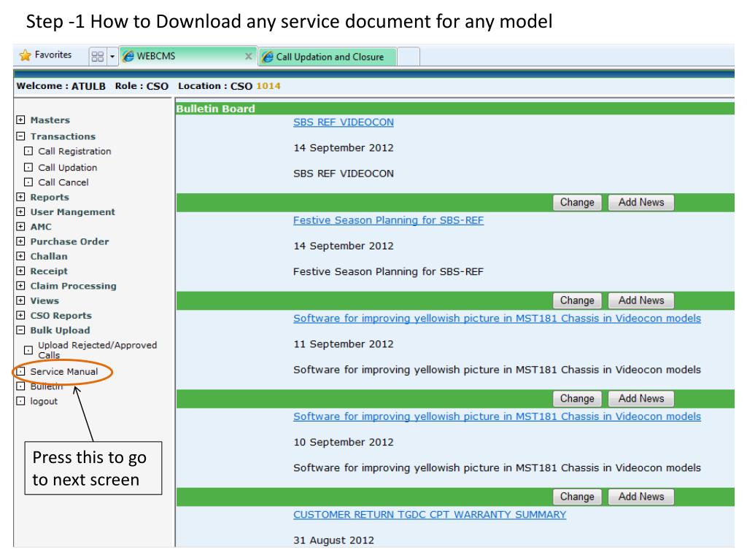Open Call Updation in the sidebar
The width and height of the screenshot is (747, 560).
pos(67,167)
